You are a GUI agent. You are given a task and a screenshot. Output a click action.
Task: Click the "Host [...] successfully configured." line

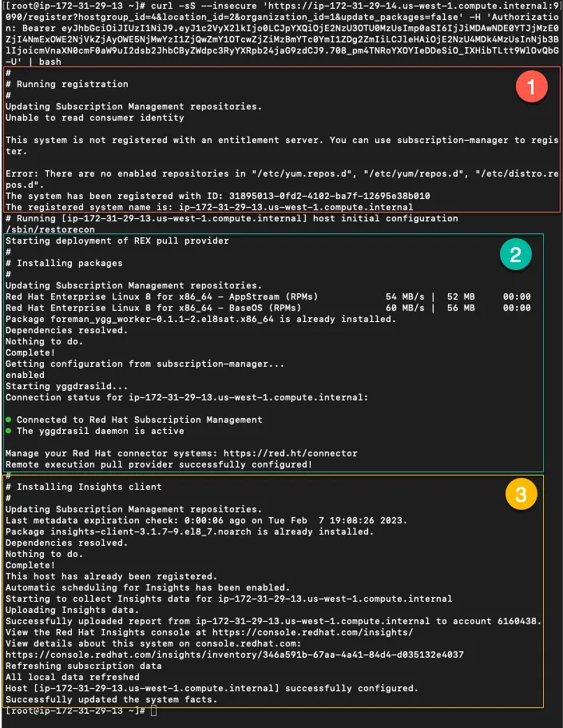point(212,688)
